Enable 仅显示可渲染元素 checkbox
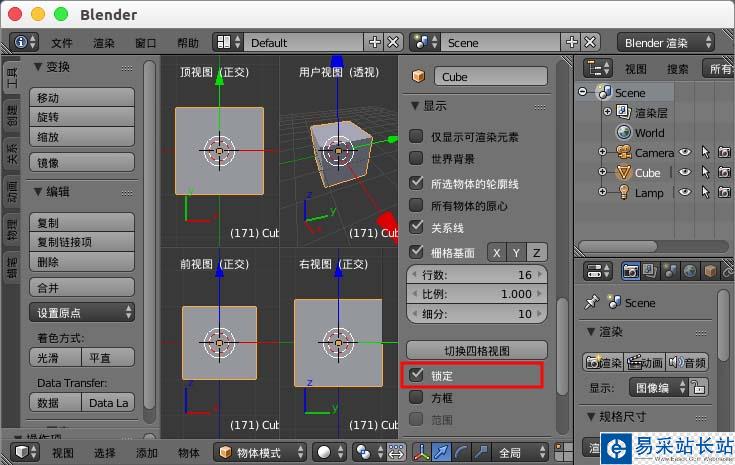This screenshot has height=465, width=735. coord(416,136)
